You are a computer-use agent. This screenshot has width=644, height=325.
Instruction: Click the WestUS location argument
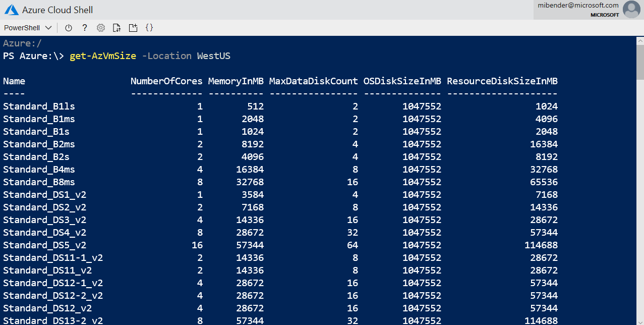(x=214, y=56)
